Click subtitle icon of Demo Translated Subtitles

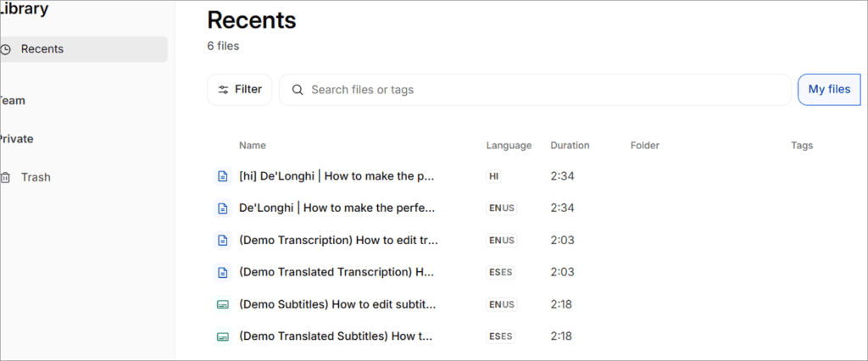(223, 336)
